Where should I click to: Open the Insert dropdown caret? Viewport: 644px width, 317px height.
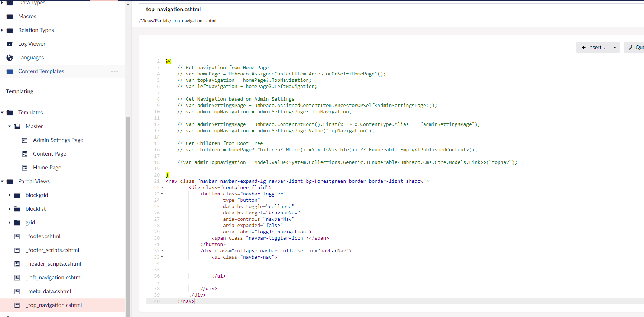(x=615, y=48)
